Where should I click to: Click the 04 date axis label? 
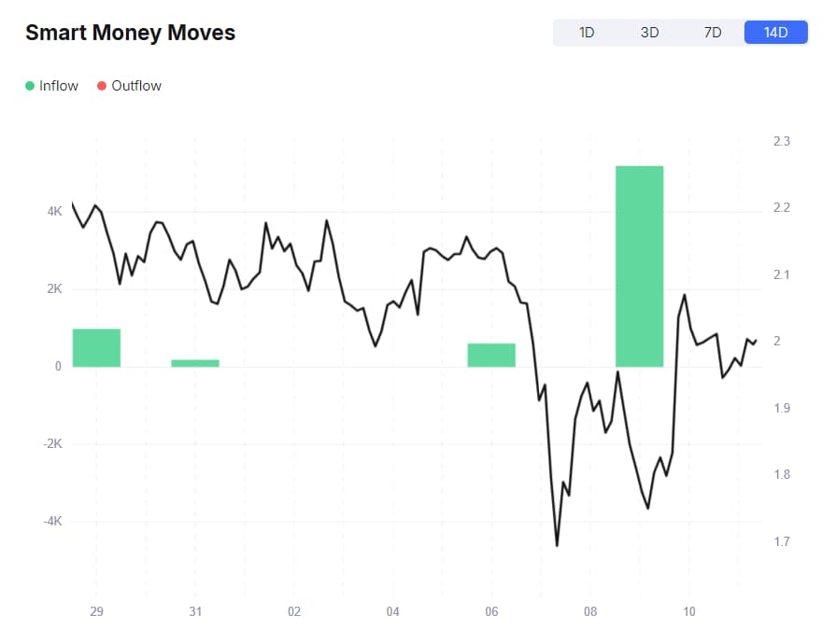click(x=392, y=611)
